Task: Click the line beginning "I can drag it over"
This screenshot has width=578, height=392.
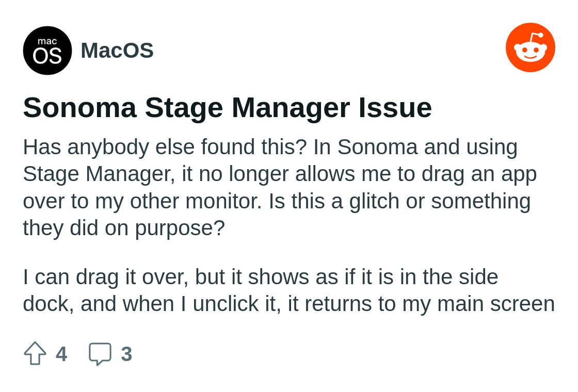Action: [261, 277]
